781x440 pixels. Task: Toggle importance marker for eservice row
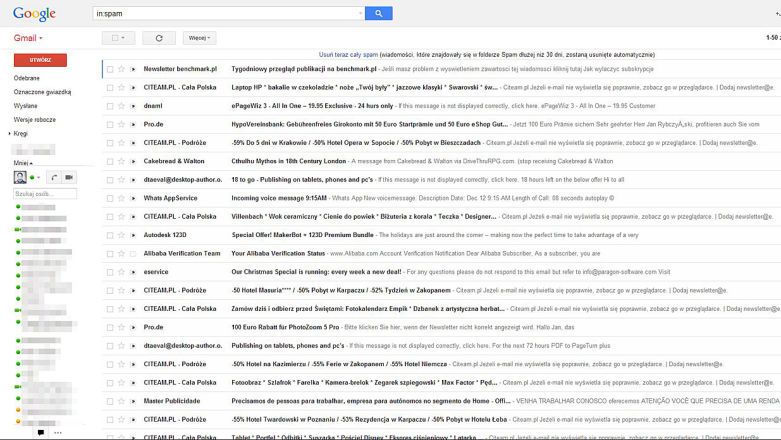pyautogui.click(x=133, y=272)
